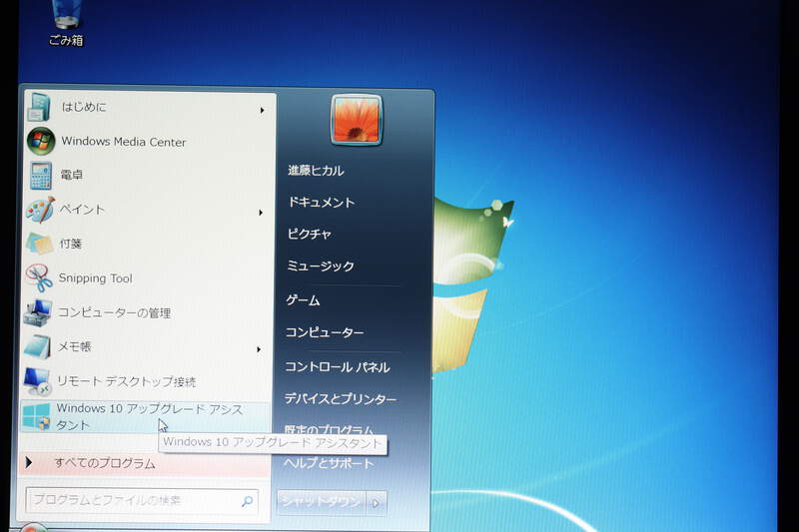Expand すべてのプログラム arrow

29,462
